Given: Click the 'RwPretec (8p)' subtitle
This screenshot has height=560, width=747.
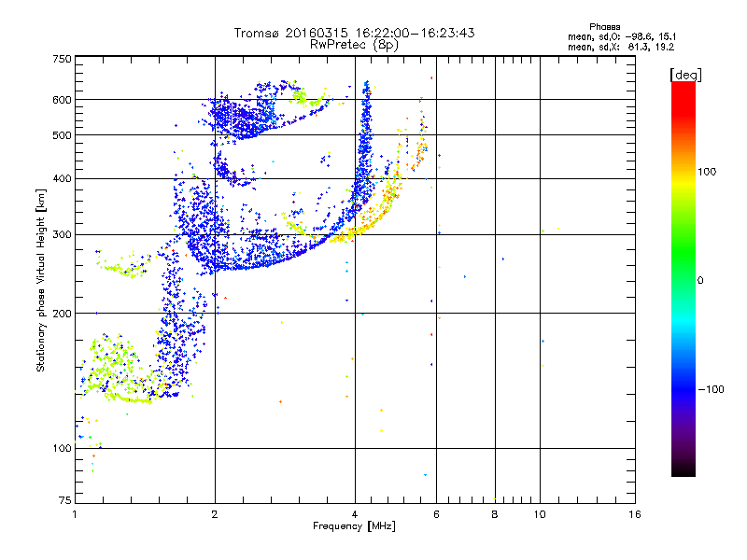Looking at the screenshot, I should pyautogui.click(x=354, y=45).
